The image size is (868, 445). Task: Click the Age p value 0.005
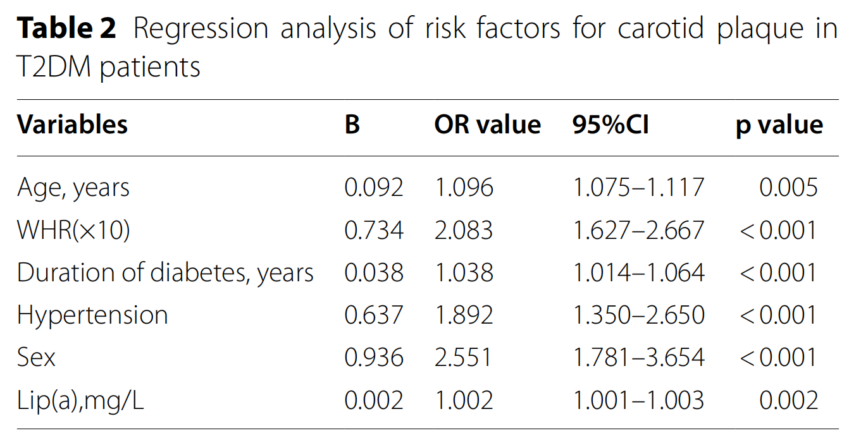pyautogui.click(x=788, y=188)
